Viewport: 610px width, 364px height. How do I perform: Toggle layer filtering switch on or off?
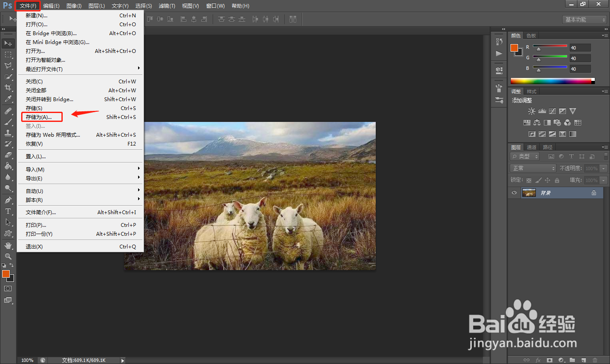point(606,156)
